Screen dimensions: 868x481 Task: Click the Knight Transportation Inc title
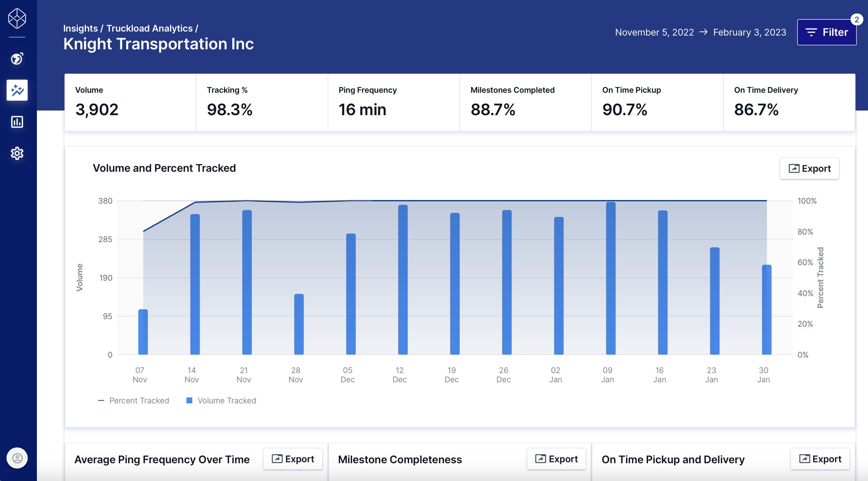tap(159, 44)
